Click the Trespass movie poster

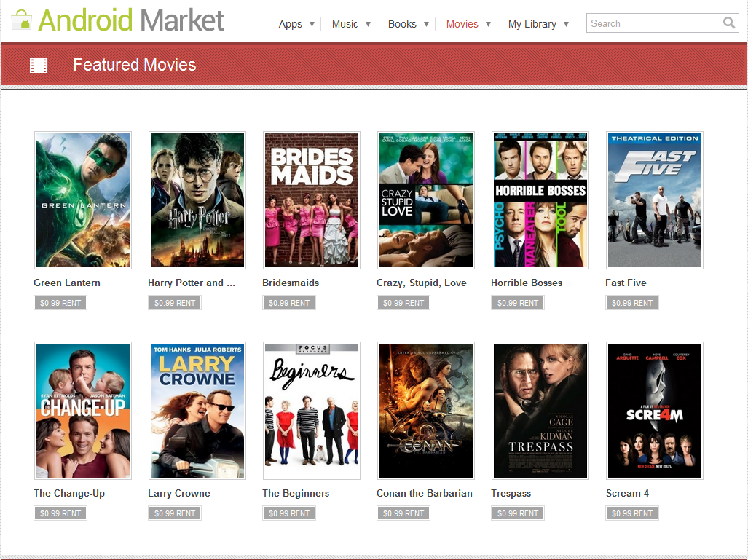click(540, 410)
